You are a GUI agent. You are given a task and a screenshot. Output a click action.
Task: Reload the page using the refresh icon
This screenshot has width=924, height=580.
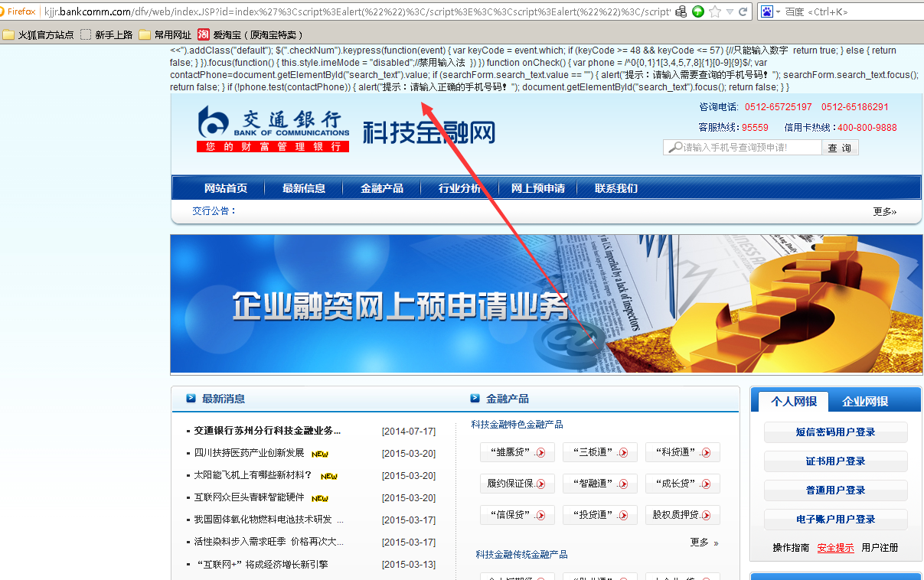(743, 11)
